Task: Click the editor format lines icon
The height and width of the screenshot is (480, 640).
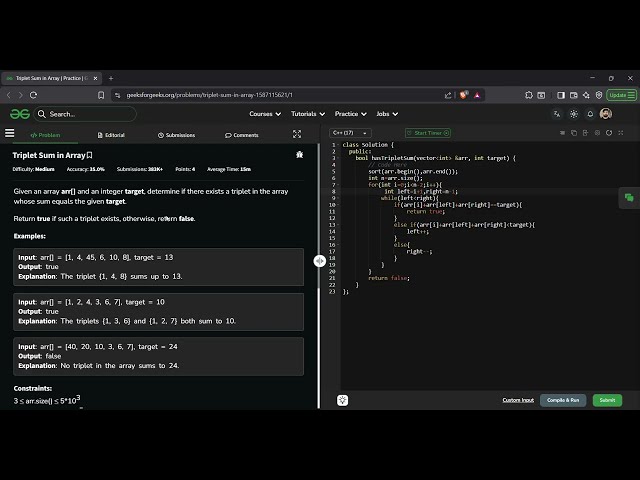Action: (x=562, y=133)
